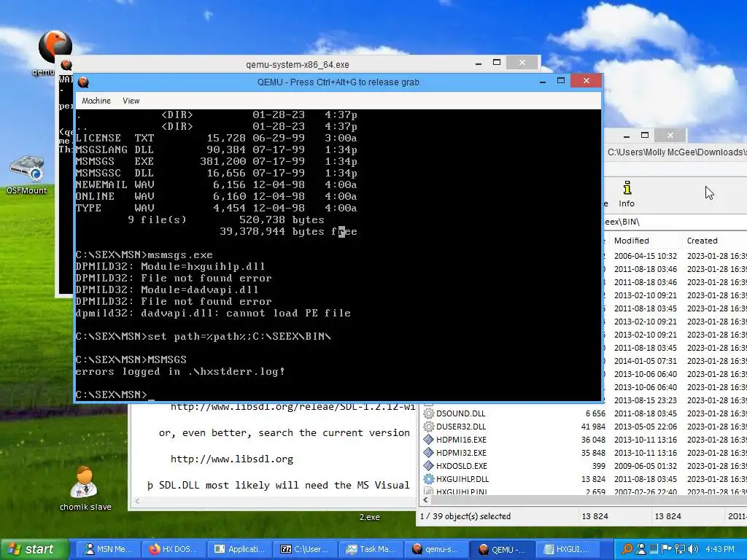Screen dimensions: 747x560
Task: Minimize the 7-Zip file manager window
Action: tap(627, 136)
